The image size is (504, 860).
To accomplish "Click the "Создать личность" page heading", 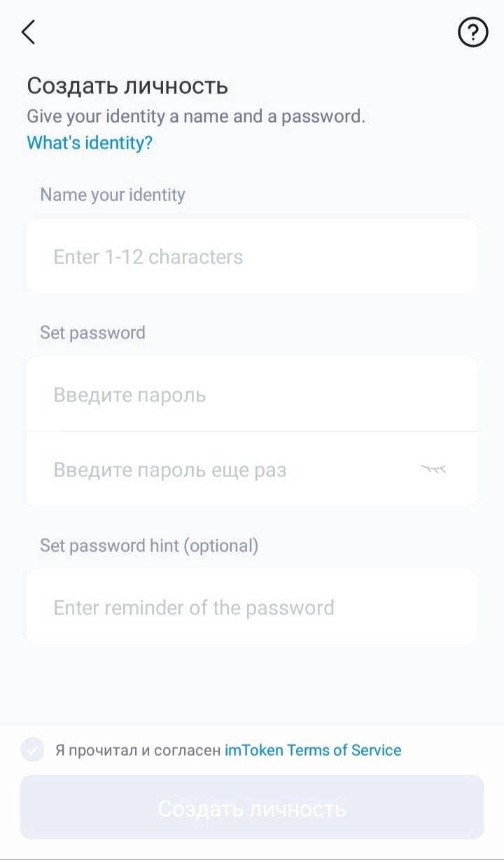I will tap(127, 86).
